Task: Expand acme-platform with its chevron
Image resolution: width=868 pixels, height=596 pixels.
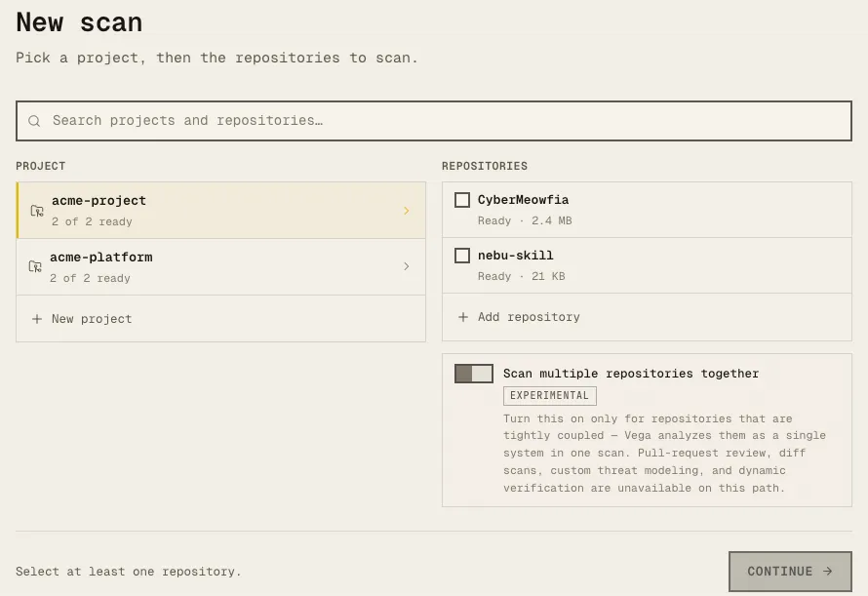Action: coord(407,266)
